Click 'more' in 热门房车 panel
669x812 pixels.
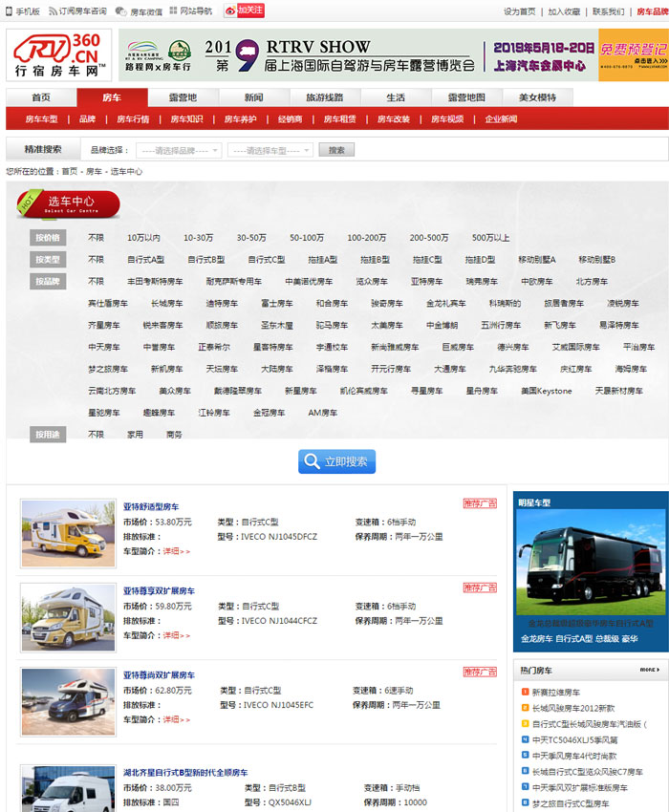pos(649,671)
